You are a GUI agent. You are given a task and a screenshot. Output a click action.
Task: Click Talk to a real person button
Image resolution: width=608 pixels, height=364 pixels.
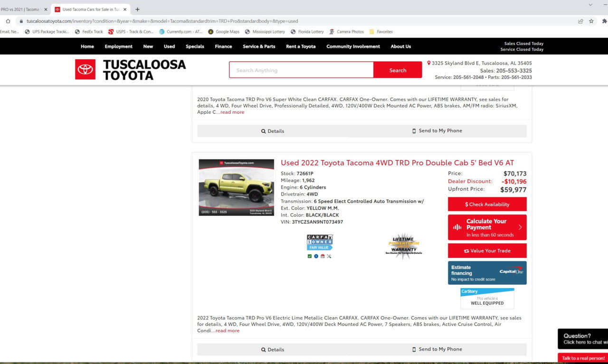[x=583, y=358]
